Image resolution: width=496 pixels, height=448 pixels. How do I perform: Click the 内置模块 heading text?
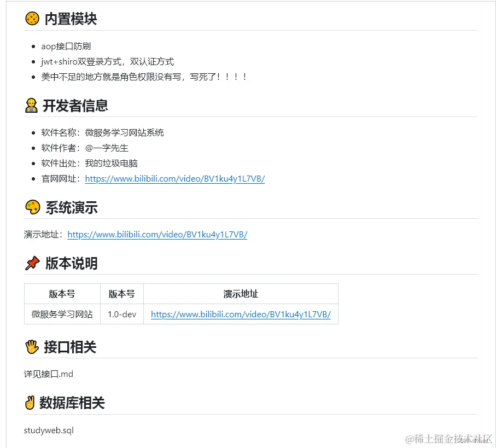(71, 19)
